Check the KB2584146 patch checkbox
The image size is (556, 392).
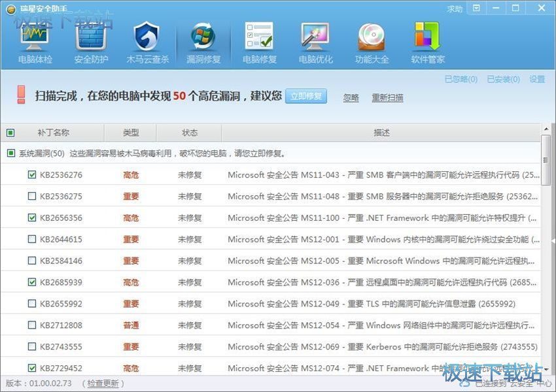coord(32,261)
